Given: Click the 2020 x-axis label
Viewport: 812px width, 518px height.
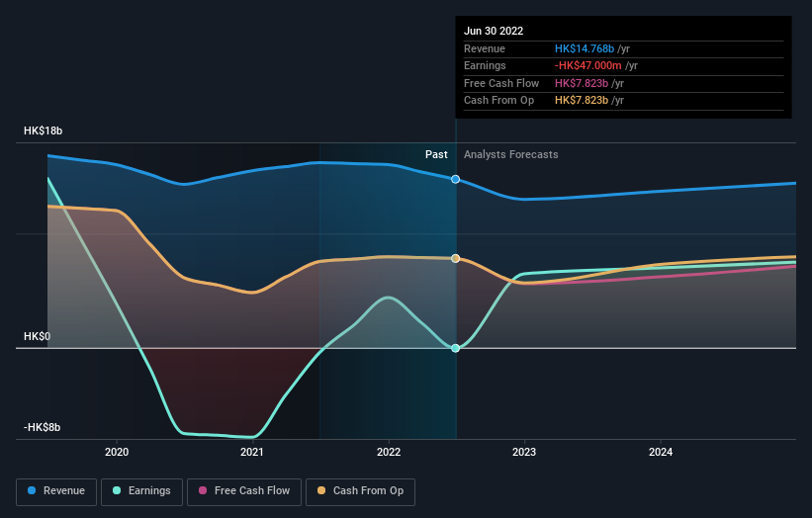Looking at the screenshot, I should (117, 452).
